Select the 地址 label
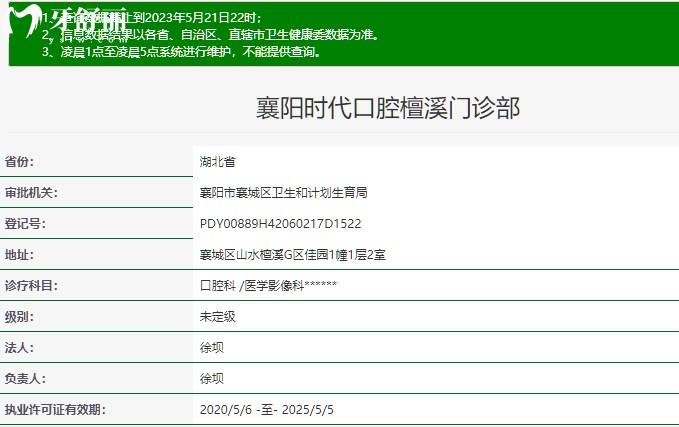Screen dimensions: 679x427 19,255
